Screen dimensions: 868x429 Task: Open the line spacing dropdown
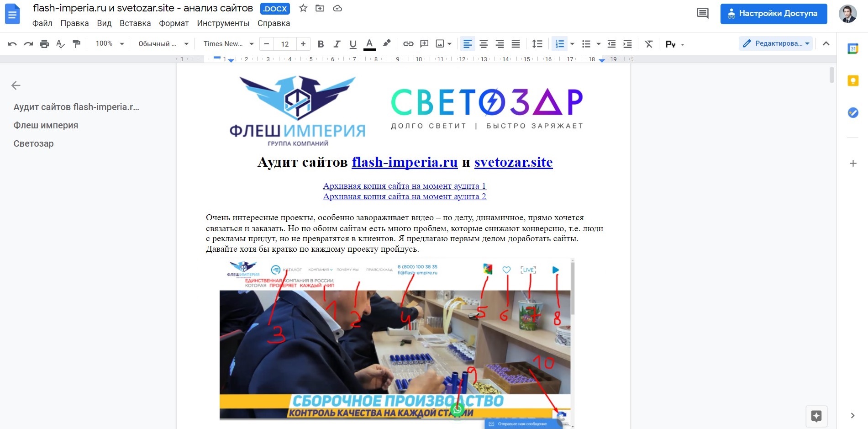(537, 43)
